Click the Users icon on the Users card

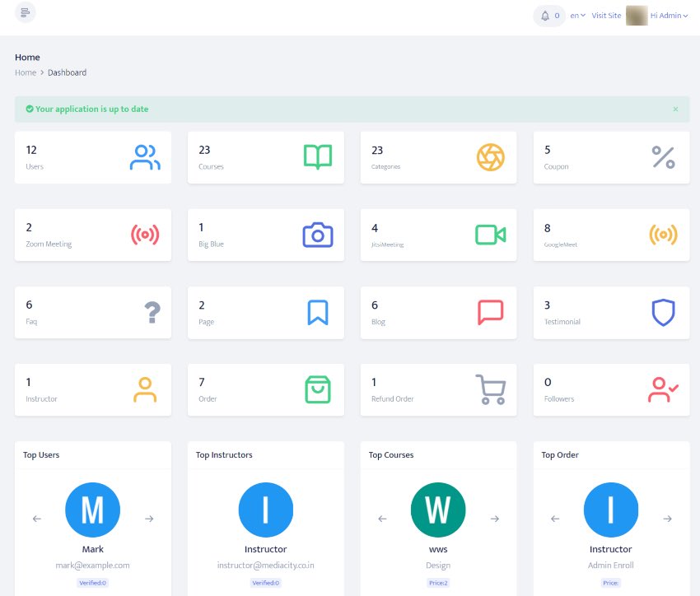click(x=146, y=156)
